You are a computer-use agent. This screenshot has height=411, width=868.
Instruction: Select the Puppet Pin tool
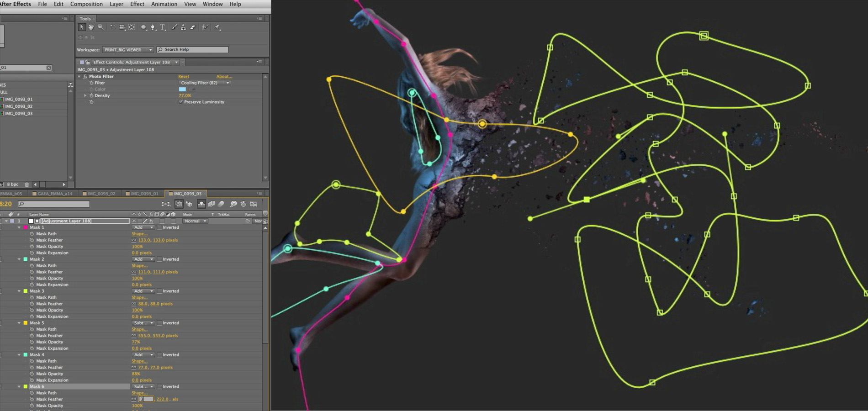[x=217, y=27]
